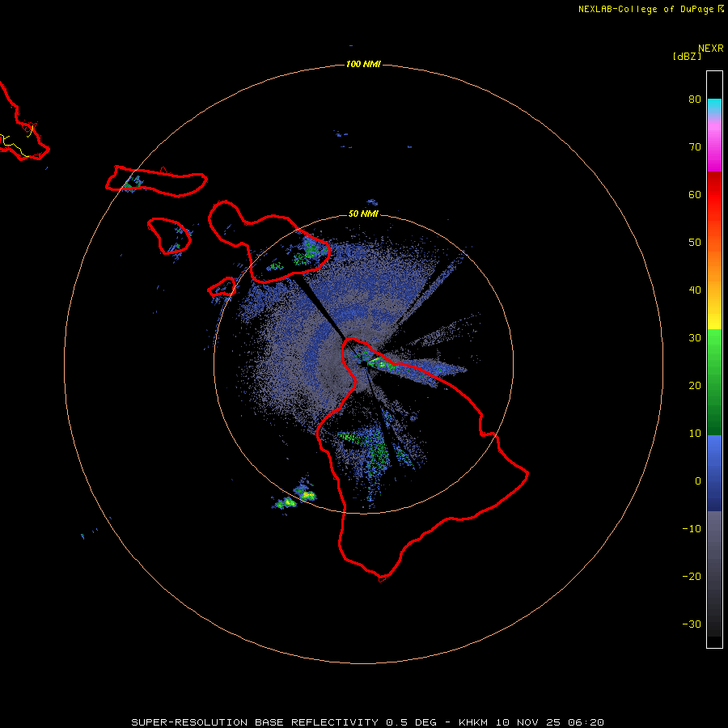This screenshot has height=728, width=728.
Task: Click the Kahoolawe island outline
Action: [x=222, y=287]
